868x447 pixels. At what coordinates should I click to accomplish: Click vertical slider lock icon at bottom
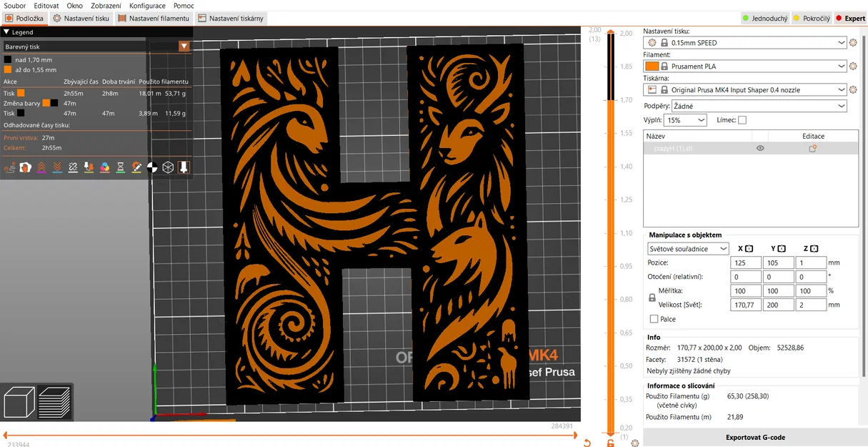tap(611, 443)
